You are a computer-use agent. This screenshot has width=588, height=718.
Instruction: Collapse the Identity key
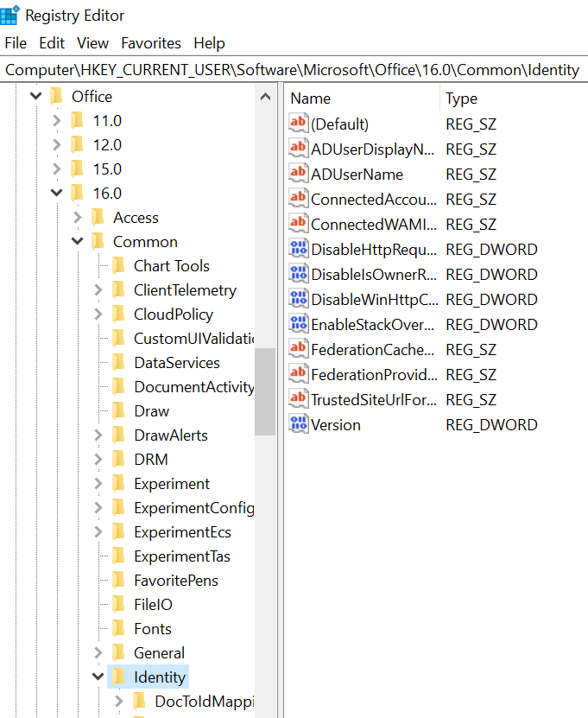tap(98, 676)
